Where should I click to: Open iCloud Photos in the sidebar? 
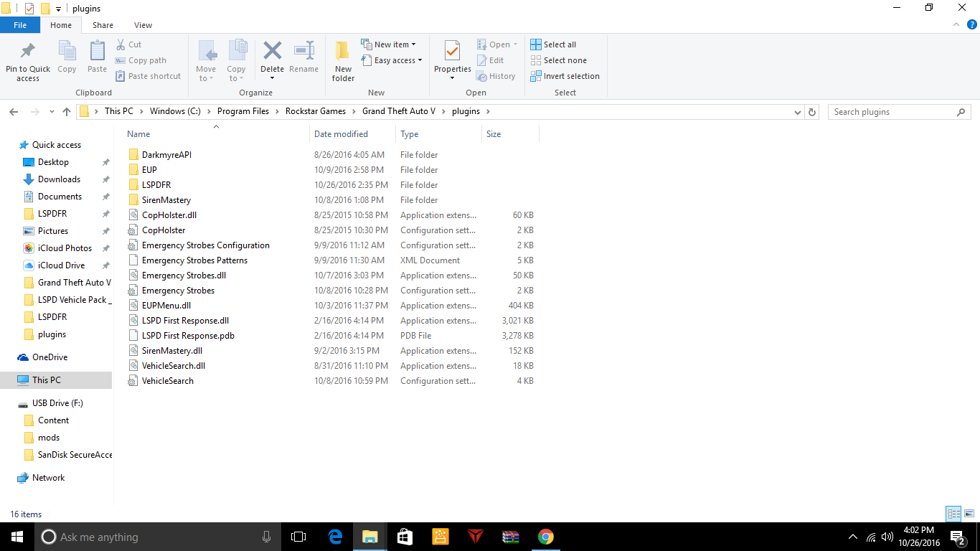pyautogui.click(x=65, y=248)
